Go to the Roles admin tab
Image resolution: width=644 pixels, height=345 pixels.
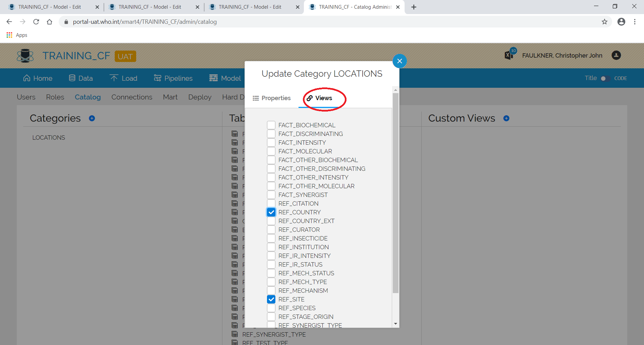pos(55,97)
